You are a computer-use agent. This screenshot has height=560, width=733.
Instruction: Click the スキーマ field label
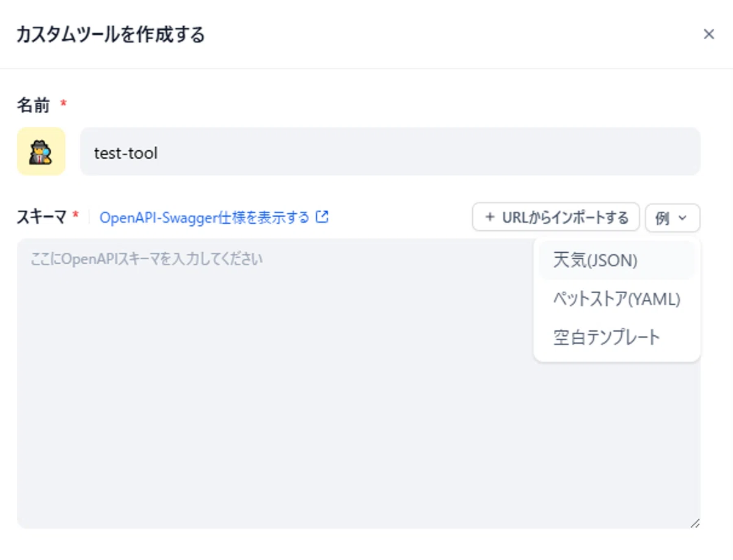pyautogui.click(x=42, y=217)
